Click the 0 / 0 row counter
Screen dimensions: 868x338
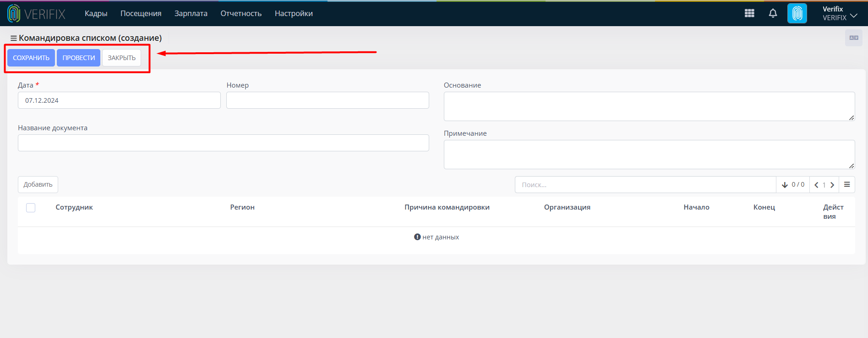coord(798,184)
